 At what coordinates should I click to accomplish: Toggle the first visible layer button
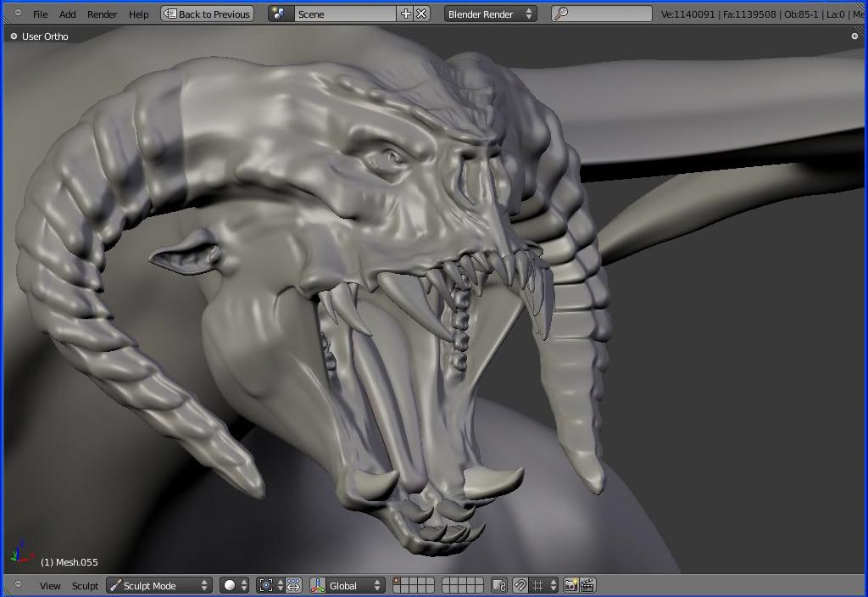[x=397, y=582]
